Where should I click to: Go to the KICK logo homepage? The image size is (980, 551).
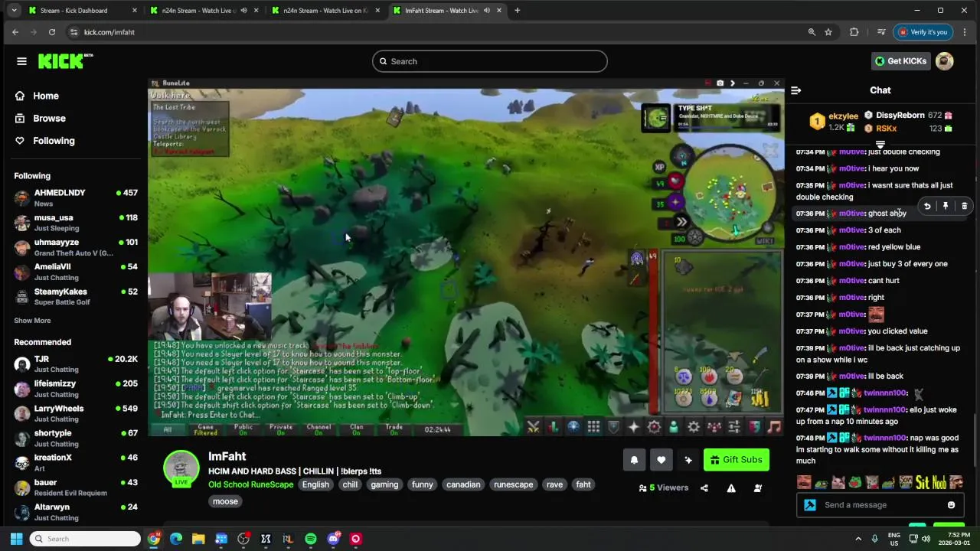click(x=65, y=61)
